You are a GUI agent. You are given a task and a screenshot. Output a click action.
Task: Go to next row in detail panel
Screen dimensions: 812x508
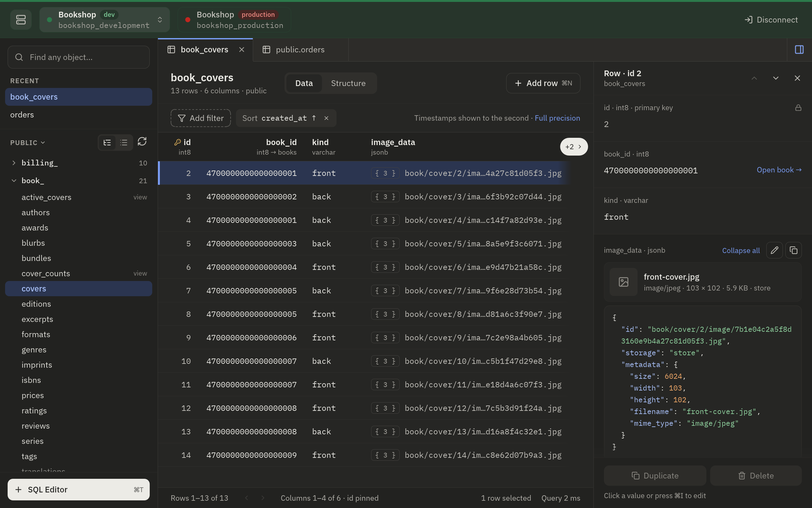(x=776, y=78)
